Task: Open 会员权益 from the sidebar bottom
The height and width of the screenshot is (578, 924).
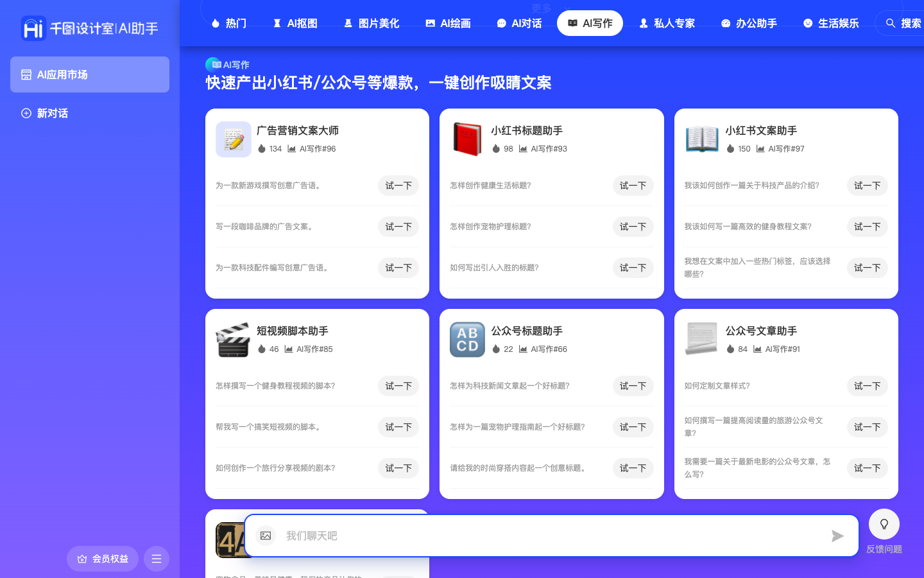Action: pos(102,559)
